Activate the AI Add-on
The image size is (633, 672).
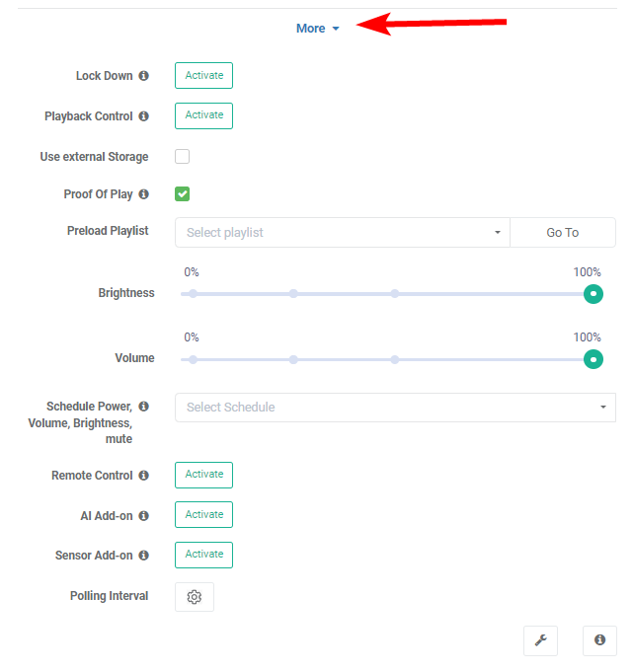pos(204,515)
